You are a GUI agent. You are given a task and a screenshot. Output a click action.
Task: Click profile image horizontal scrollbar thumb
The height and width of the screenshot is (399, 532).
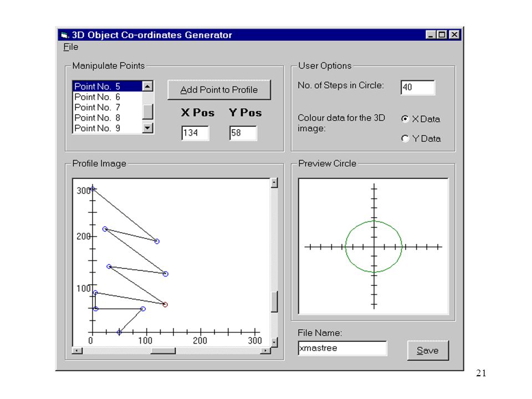pyautogui.click(x=163, y=350)
